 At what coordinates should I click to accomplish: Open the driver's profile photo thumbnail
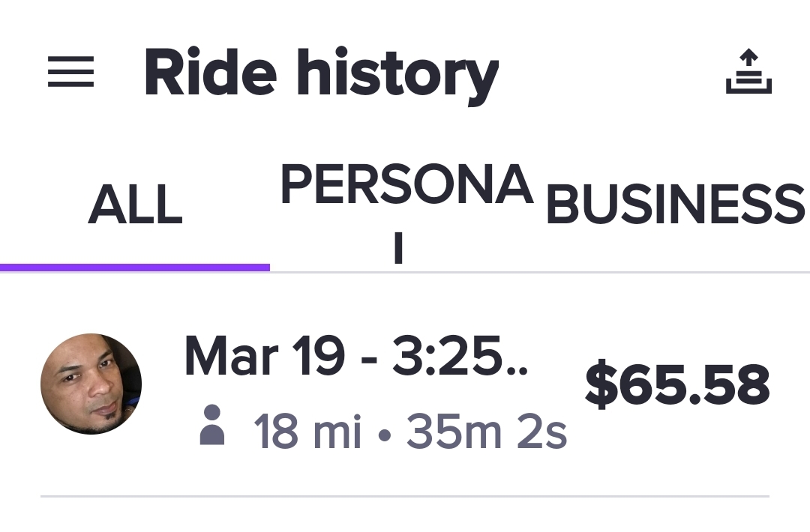click(91, 384)
